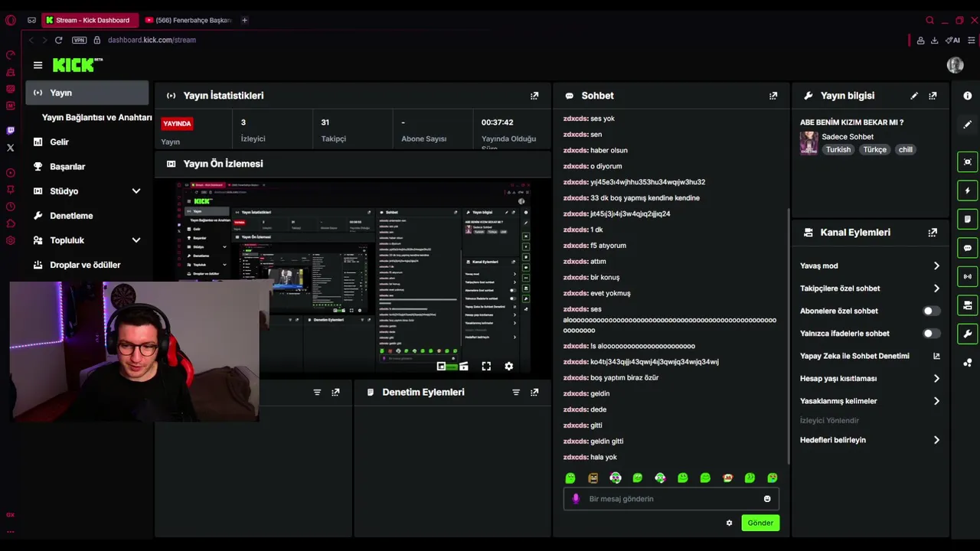This screenshot has width=980, height=551.
Task: Click chat username zdxcds on 'hala yok'
Action: 575,457
